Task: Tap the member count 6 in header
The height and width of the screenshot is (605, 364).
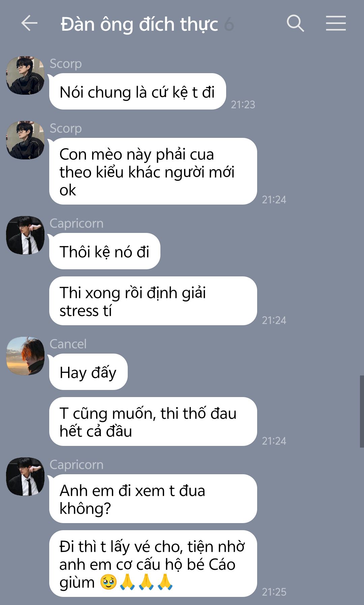Action: (229, 24)
